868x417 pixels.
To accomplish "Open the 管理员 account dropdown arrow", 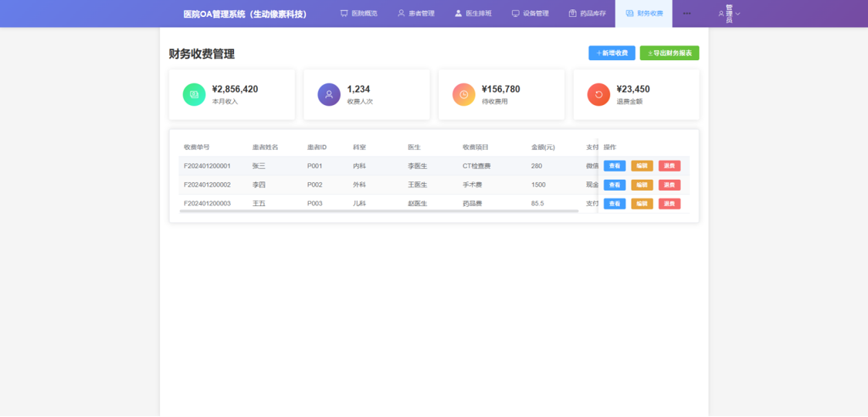I will [737, 14].
